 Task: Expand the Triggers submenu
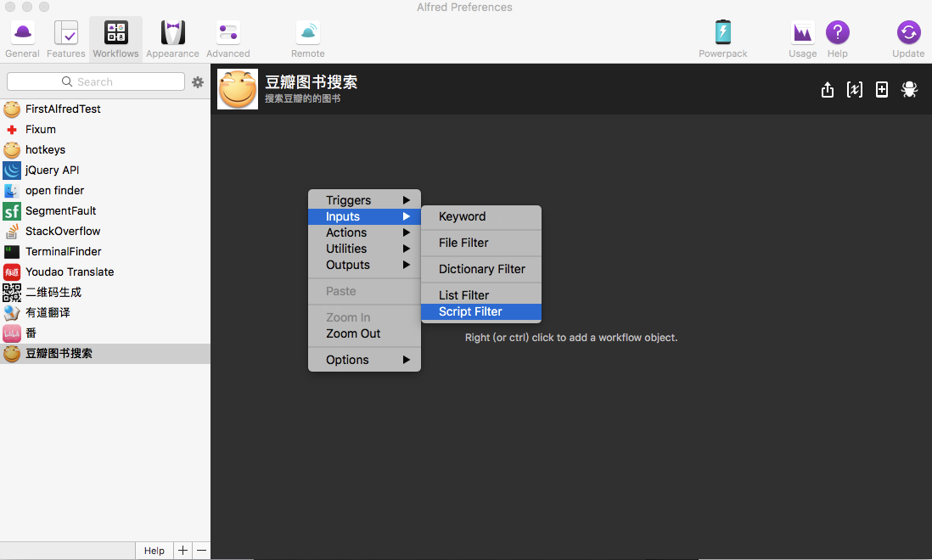click(x=364, y=200)
